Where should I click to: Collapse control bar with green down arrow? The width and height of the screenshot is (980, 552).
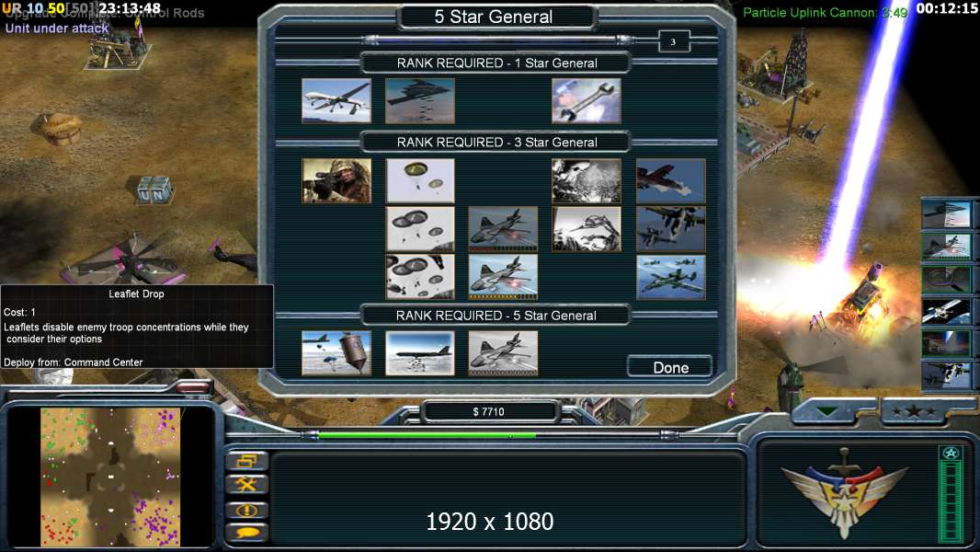point(827,411)
